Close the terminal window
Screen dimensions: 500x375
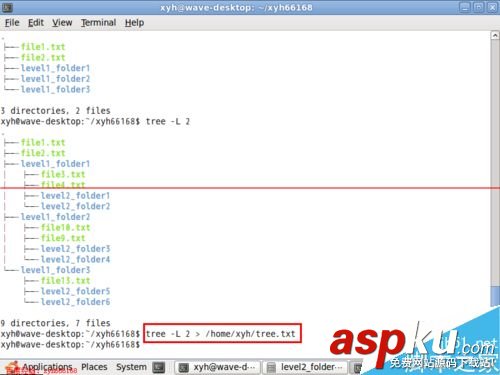(x=492, y=7)
